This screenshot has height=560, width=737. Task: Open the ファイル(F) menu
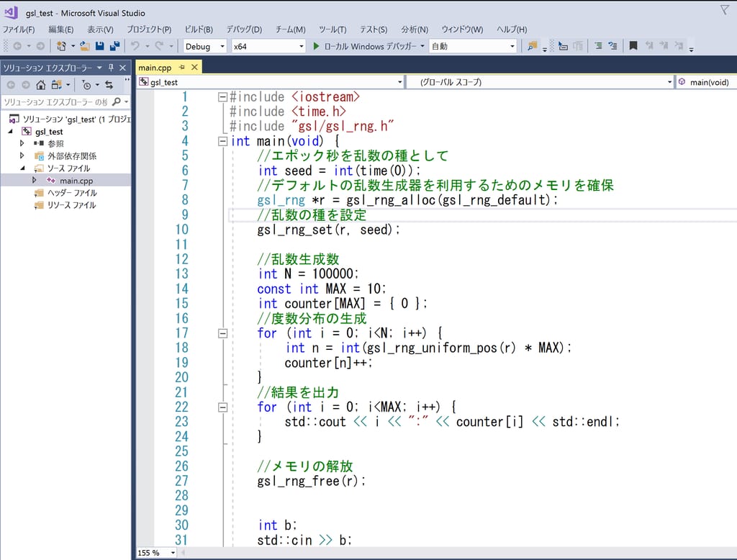click(x=19, y=30)
